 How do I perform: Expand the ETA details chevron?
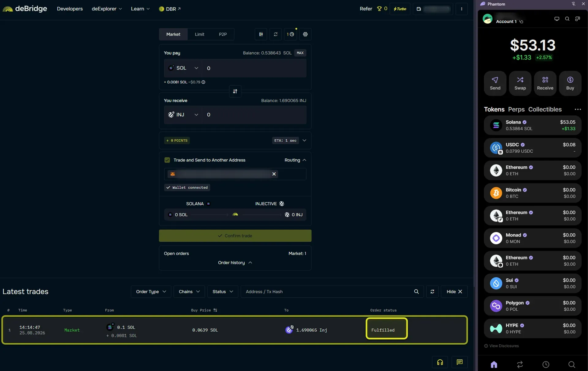tap(304, 140)
